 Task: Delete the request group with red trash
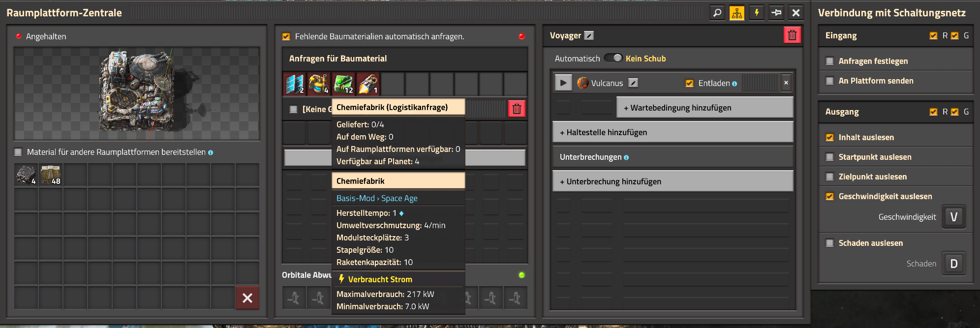click(x=517, y=109)
